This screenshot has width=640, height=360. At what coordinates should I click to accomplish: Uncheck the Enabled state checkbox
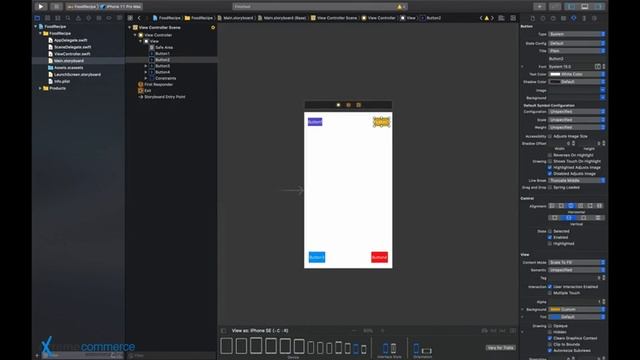550,237
